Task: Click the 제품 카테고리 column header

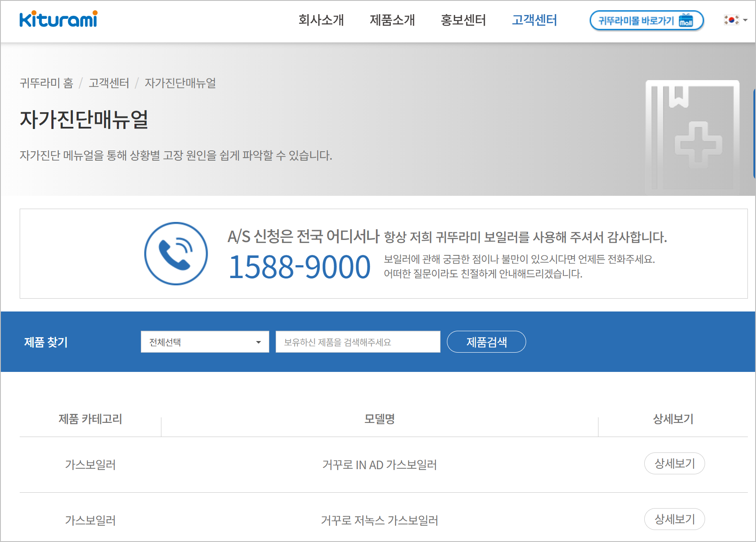Action: (x=90, y=419)
